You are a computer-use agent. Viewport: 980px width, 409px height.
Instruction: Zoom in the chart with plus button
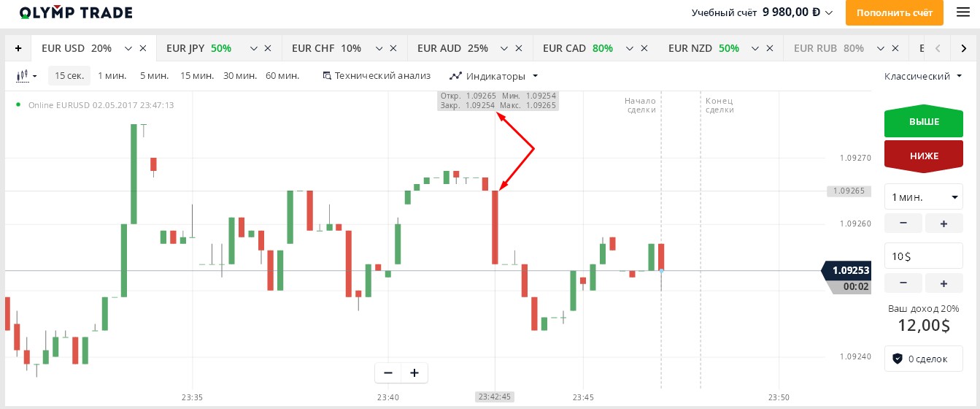coord(414,372)
